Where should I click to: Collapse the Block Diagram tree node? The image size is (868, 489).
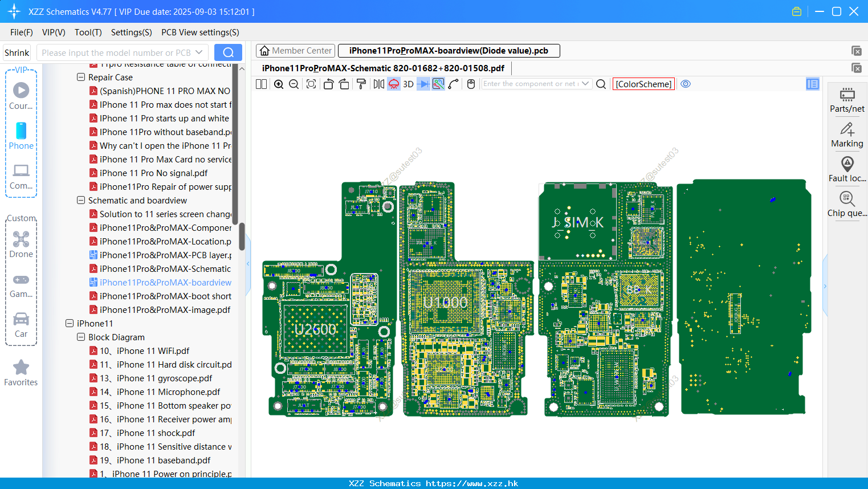pos(81,337)
